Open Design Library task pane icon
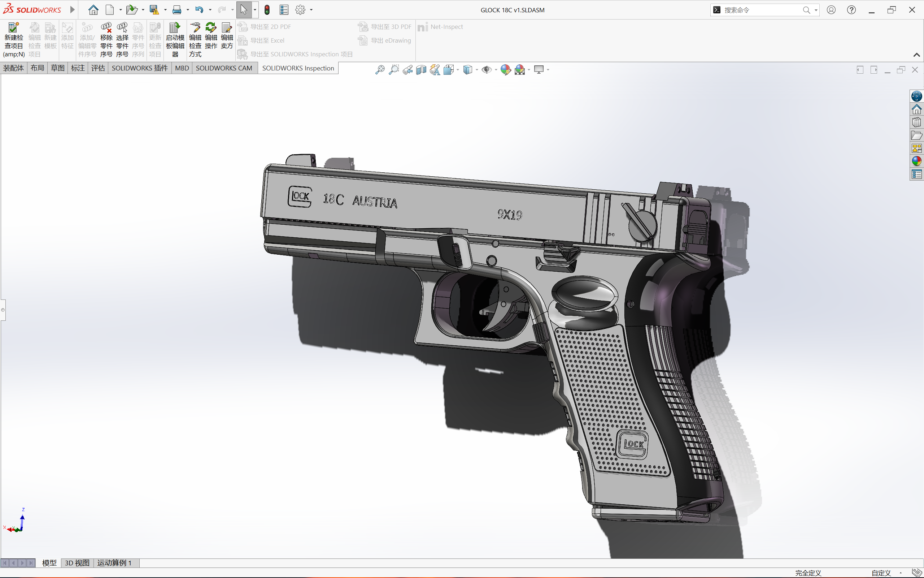The image size is (924, 578). 916,122
